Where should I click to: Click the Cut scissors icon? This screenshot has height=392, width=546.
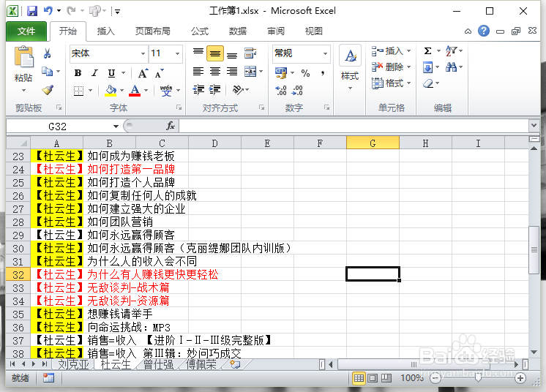(47, 53)
